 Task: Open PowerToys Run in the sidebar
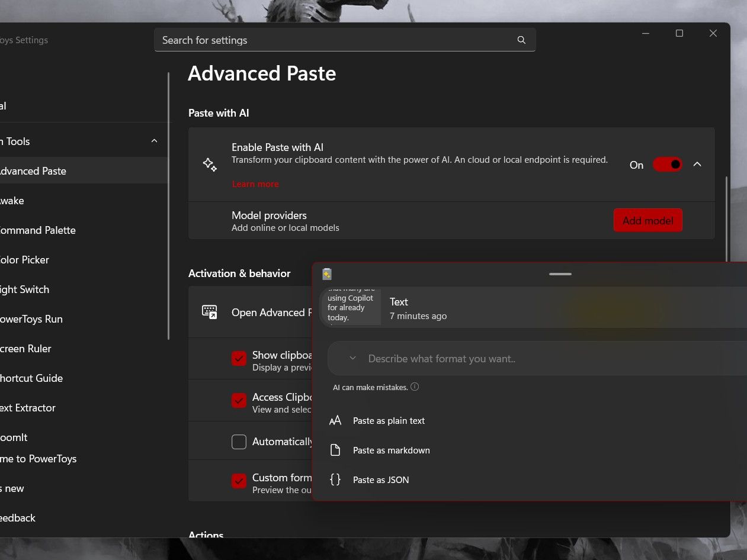point(83,319)
